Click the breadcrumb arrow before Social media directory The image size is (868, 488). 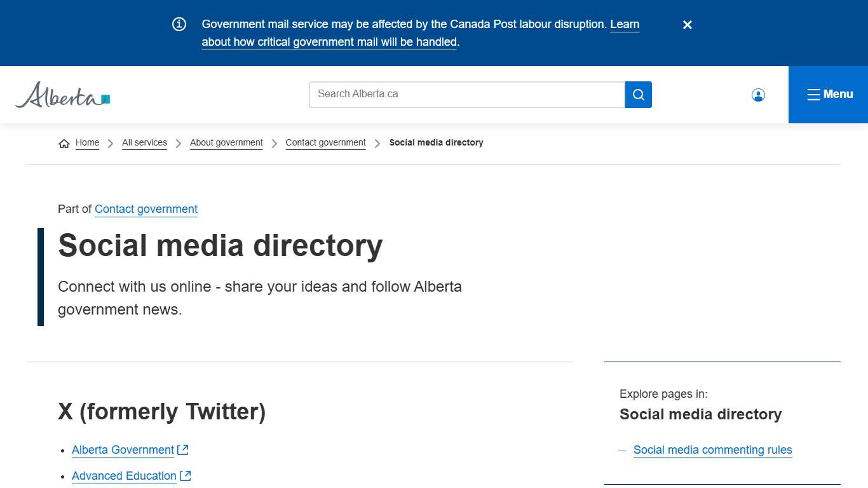[377, 143]
